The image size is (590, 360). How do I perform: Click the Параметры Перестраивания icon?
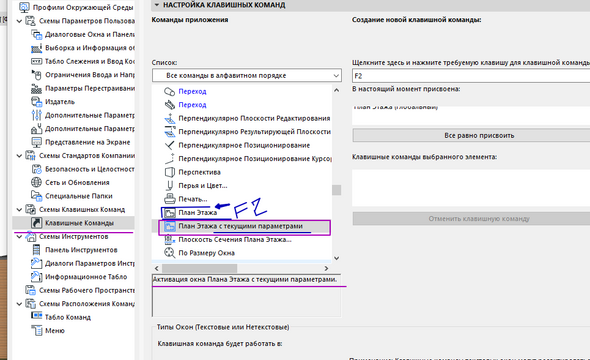coord(36,88)
